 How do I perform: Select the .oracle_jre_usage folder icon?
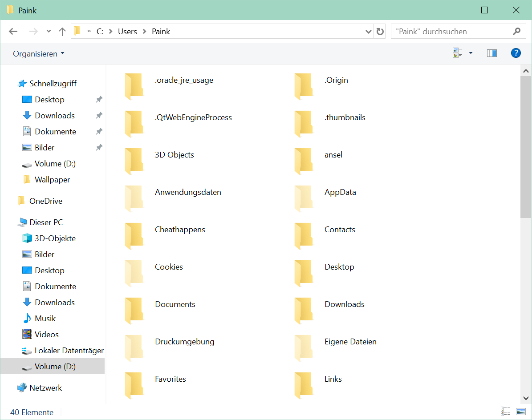(x=134, y=86)
